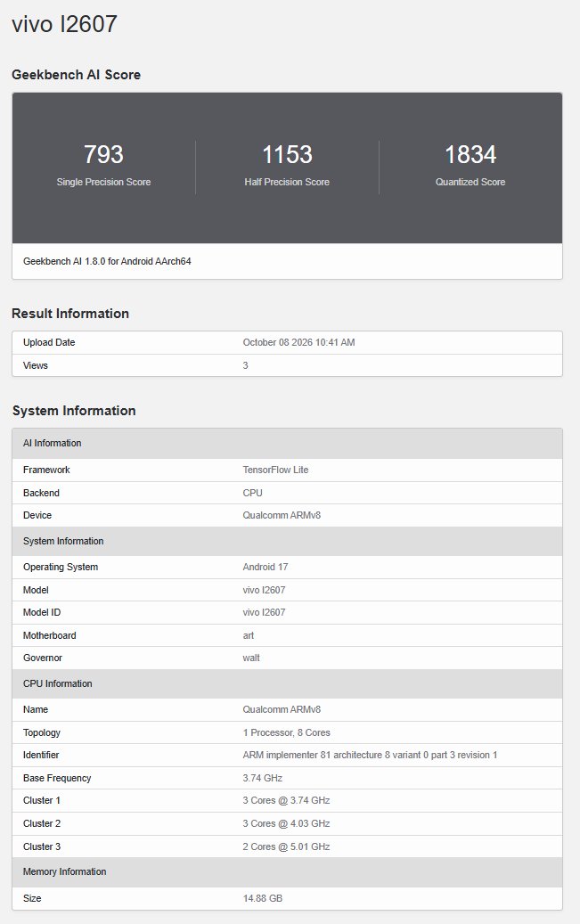This screenshot has width=580, height=924.
Task: Select the 14.88 GB memory size value
Action: point(262,898)
